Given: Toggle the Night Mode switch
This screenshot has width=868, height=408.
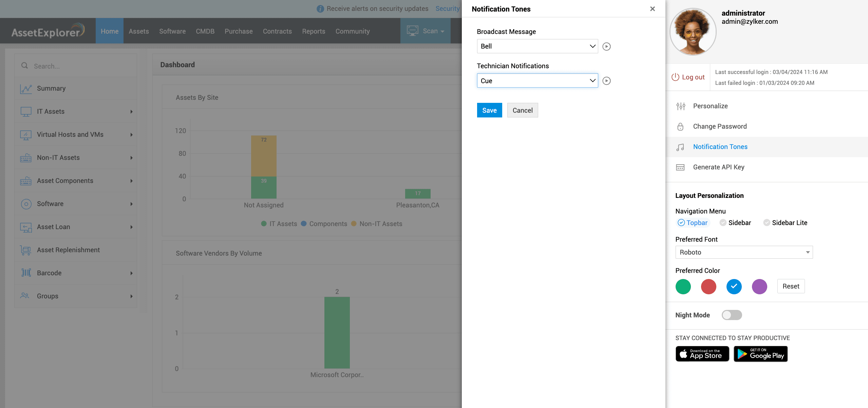Looking at the screenshot, I should pos(732,315).
